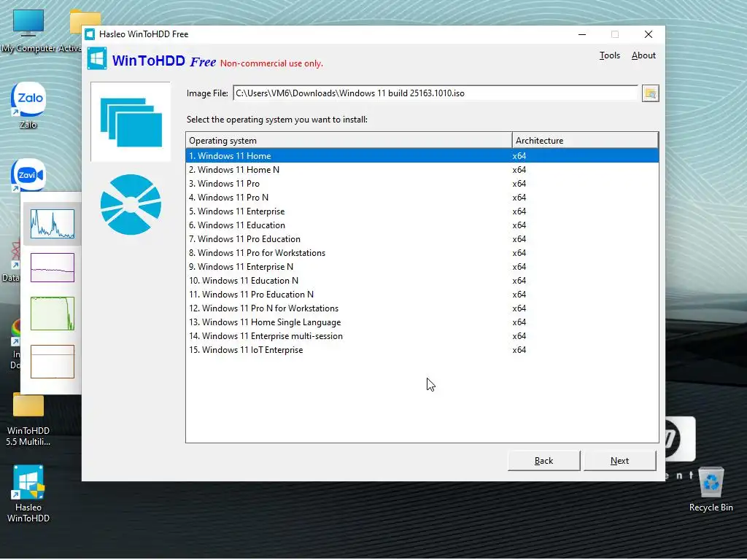Select the purple memory graph thumbnail

[53, 268]
